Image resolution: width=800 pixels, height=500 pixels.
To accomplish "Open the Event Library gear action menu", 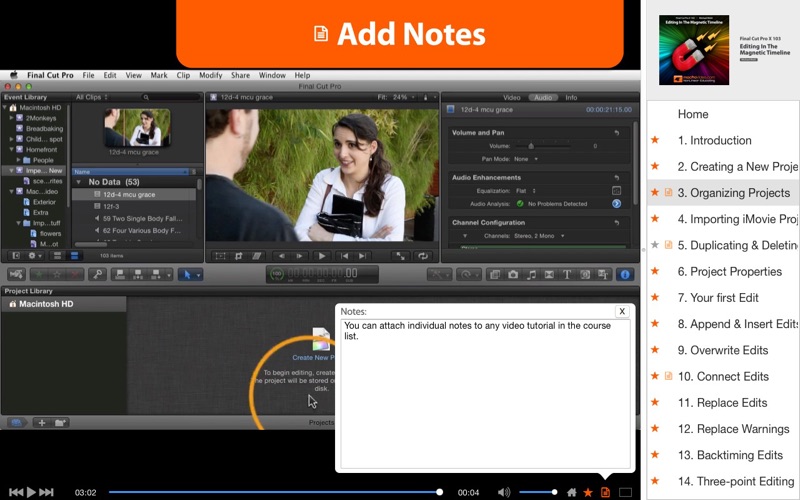I will [34, 256].
